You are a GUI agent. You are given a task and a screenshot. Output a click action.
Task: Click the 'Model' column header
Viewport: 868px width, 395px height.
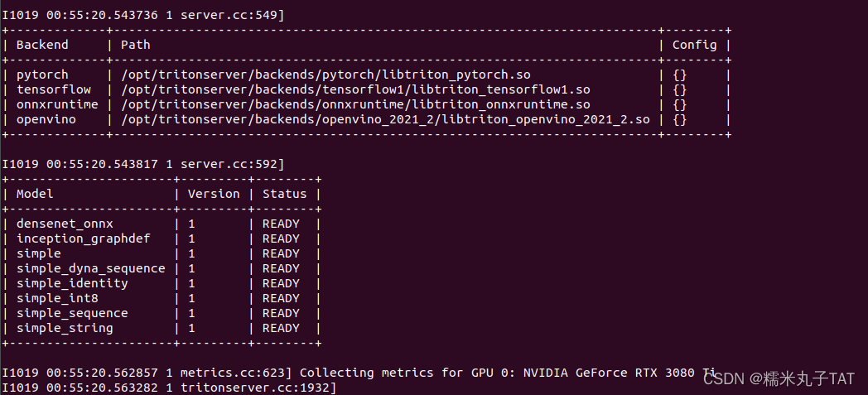click(x=35, y=194)
